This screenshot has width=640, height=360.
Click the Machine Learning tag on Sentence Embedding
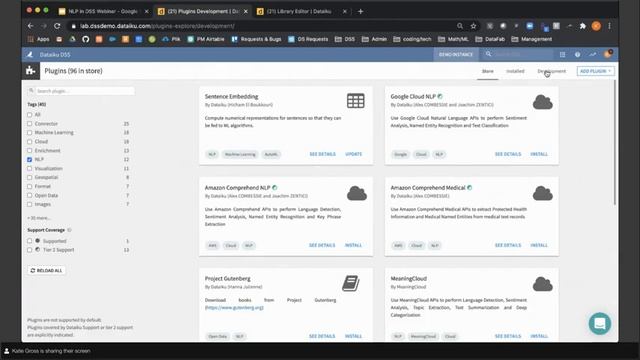pyautogui.click(x=240, y=154)
